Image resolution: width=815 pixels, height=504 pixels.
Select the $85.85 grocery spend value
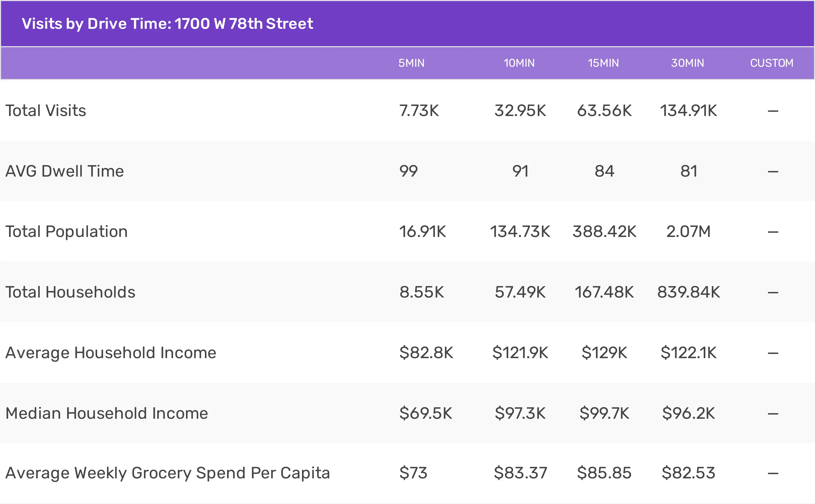point(604,473)
